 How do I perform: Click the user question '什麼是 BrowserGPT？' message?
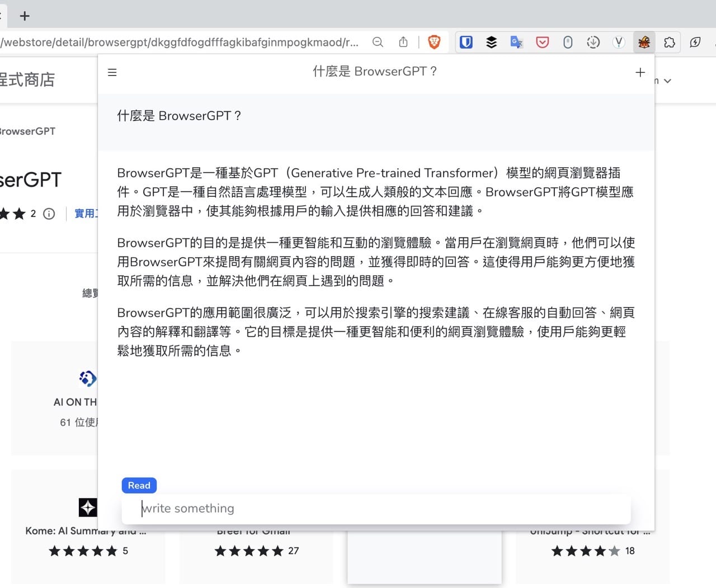pos(180,116)
